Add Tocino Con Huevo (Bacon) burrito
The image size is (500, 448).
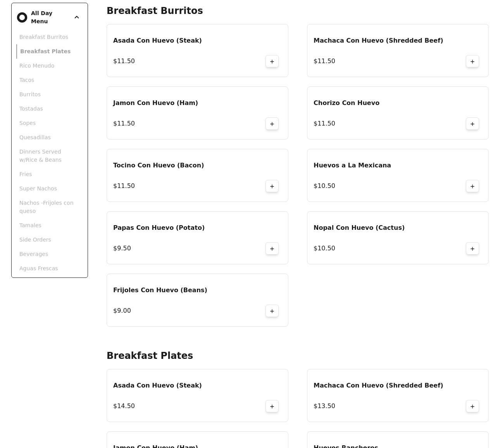point(272,186)
